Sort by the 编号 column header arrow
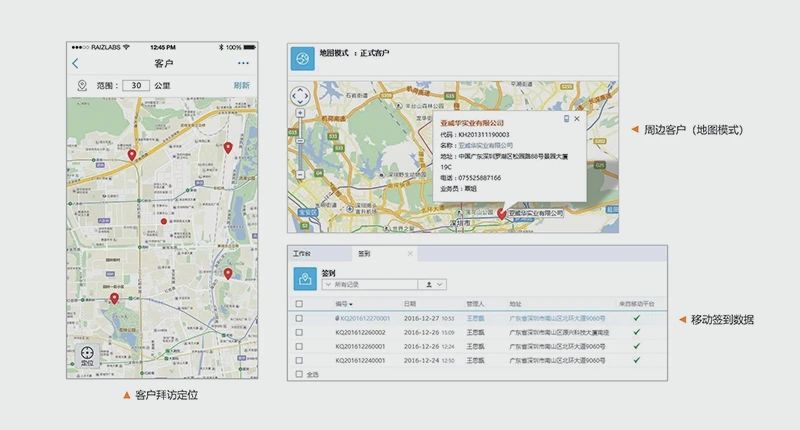 pos(351,304)
